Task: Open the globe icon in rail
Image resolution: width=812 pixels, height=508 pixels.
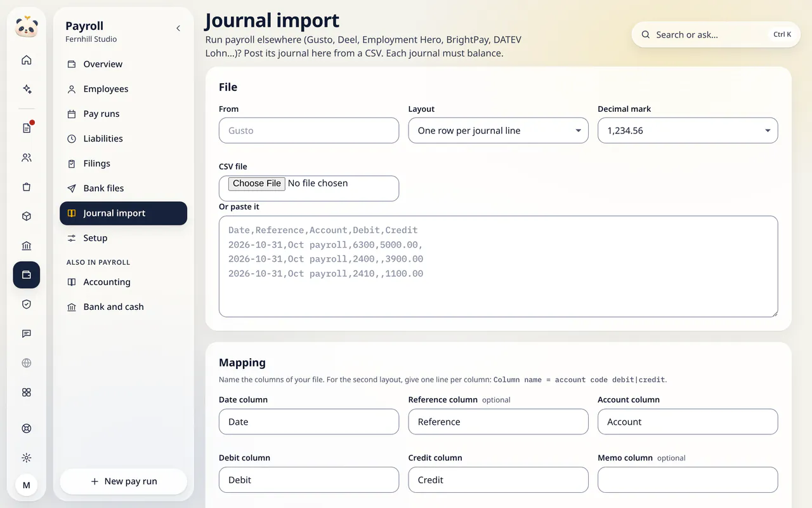Action: coord(27,363)
